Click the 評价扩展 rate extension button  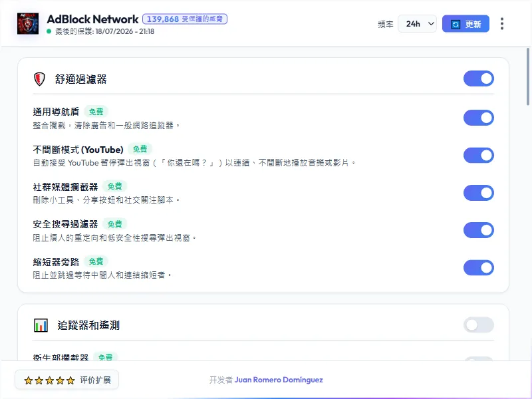[x=67, y=380]
